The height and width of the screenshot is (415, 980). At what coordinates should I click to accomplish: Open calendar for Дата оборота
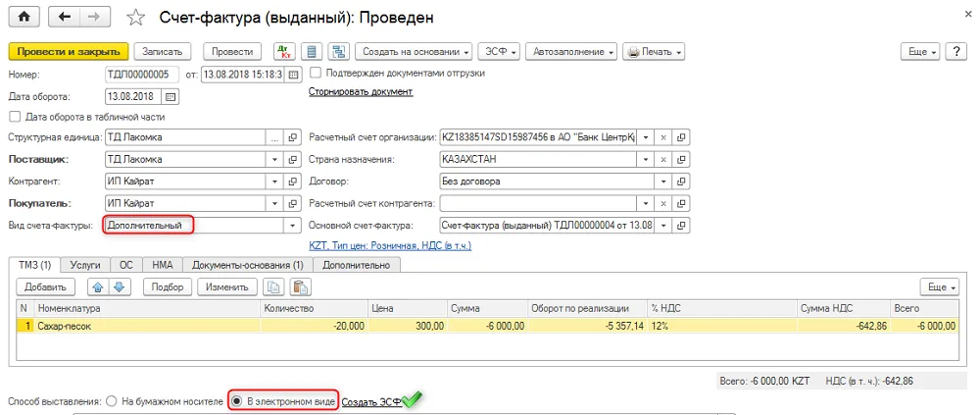coord(170,97)
